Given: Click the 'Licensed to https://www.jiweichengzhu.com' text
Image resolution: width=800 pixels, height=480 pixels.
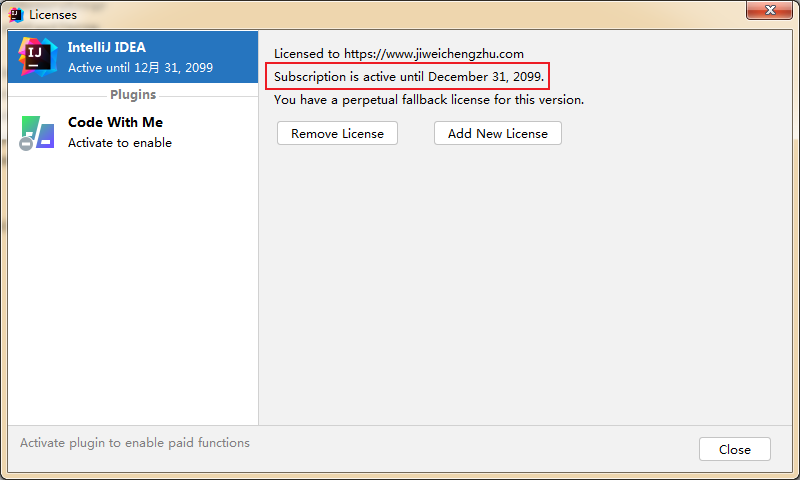Looking at the screenshot, I should coord(398,54).
